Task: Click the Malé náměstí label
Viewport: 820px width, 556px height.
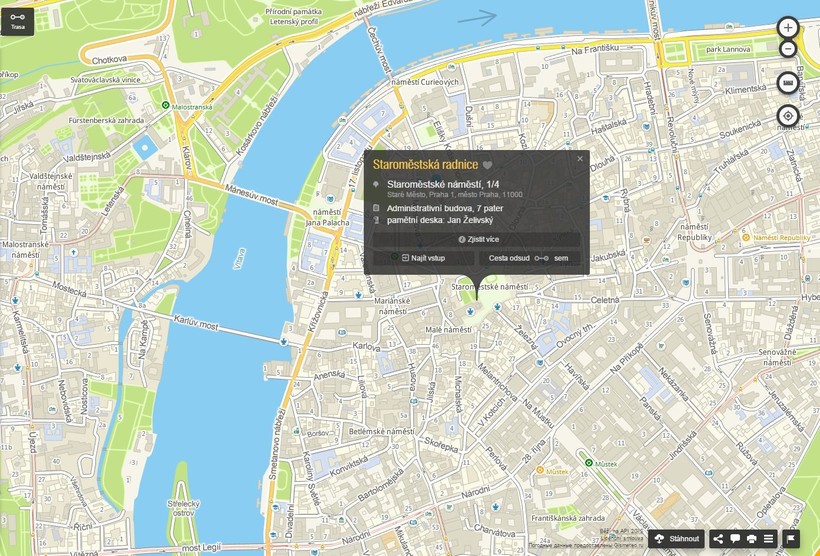Action: [x=448, y=330]
